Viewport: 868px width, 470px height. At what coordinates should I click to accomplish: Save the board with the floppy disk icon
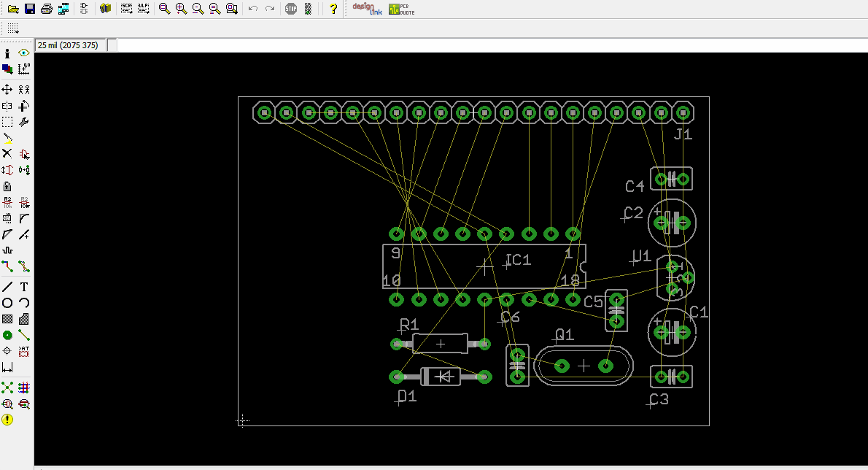tap(30, 9)
